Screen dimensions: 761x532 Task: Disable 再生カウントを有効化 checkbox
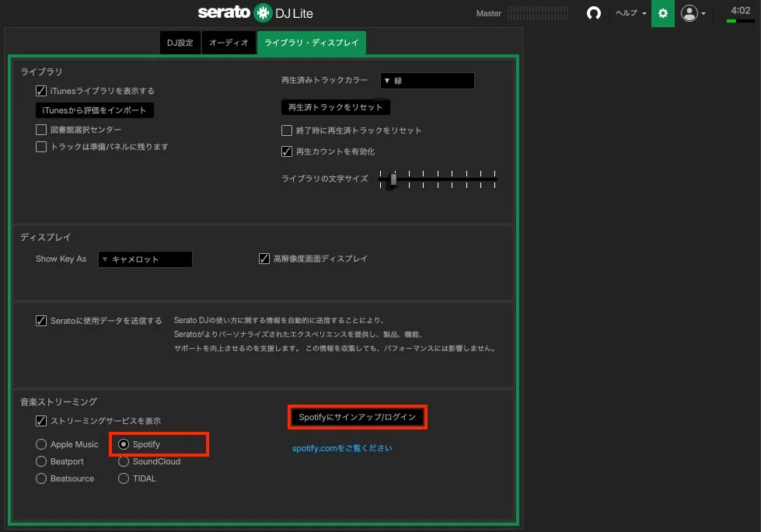tap(287, 151)
